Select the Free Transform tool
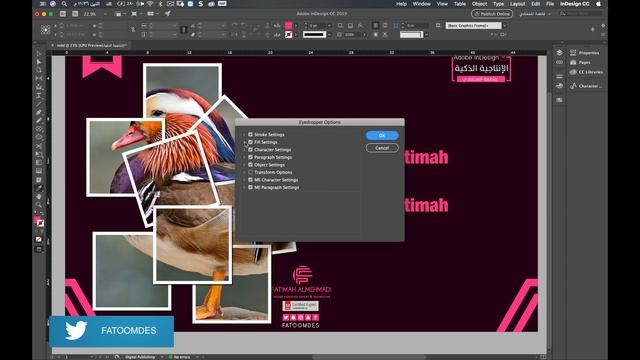The height and width of the screenshot is (360, 640). pos(39,154)
